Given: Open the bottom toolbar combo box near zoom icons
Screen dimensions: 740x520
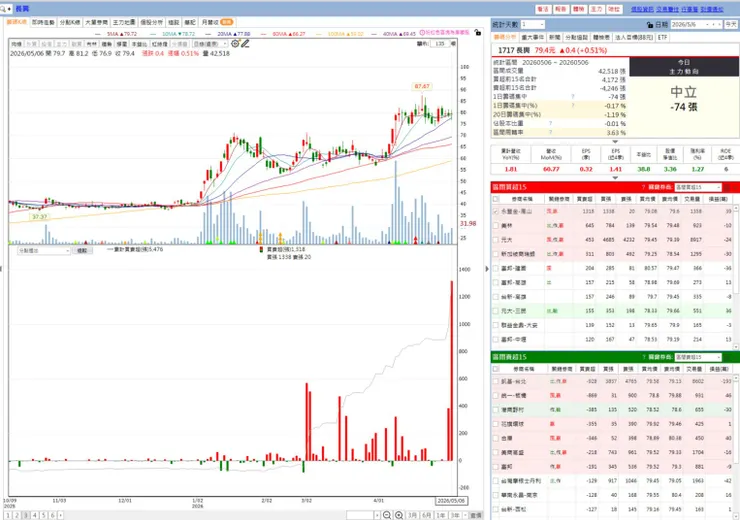Looking at the screenshot, I should tap(363, 515).
